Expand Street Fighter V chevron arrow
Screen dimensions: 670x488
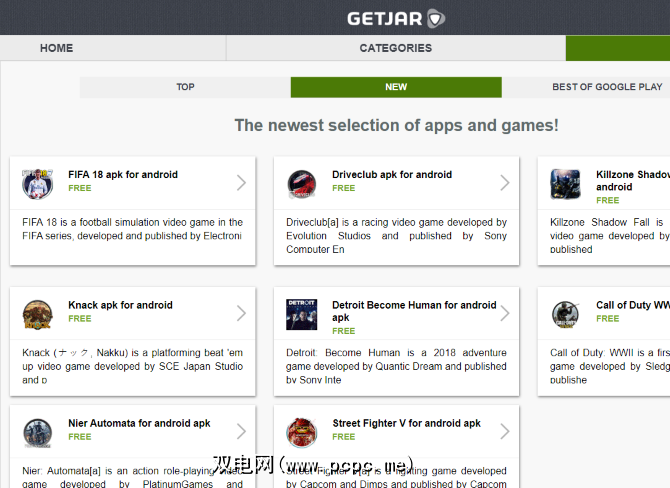coord(505,431)
